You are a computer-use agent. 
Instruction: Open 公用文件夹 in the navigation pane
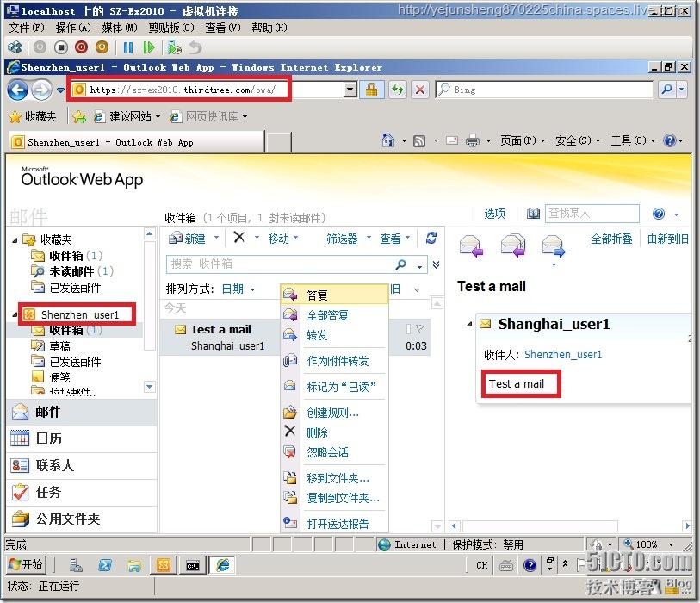82,519
